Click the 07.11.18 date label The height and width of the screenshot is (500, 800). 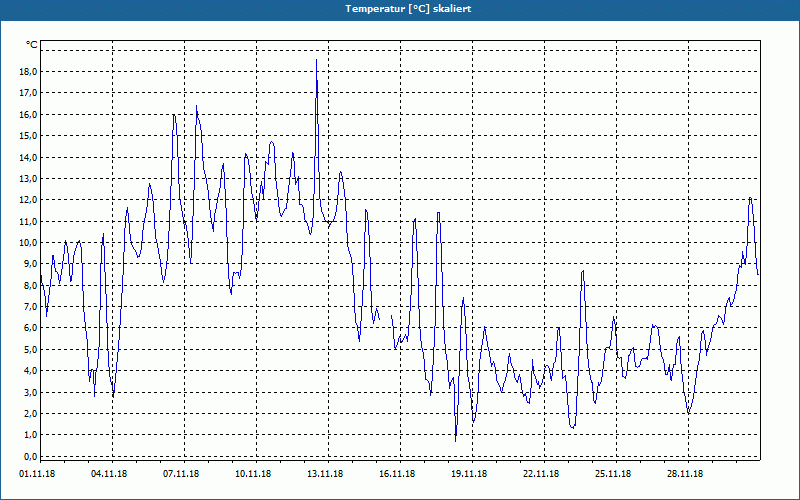[x=181, y=474]
